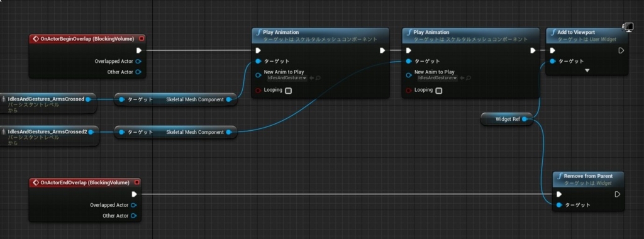
Task: Click Skeletal Mesh Component output pin, lower node
Action: 229,132
